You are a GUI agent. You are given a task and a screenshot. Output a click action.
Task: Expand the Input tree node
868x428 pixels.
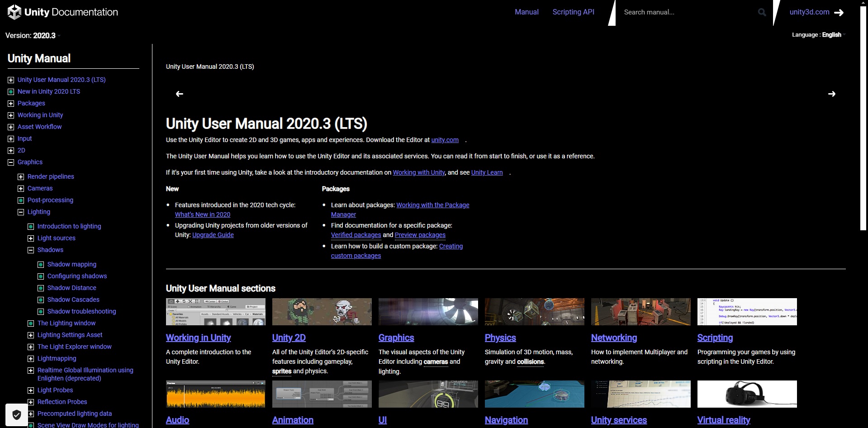point(11,139)
